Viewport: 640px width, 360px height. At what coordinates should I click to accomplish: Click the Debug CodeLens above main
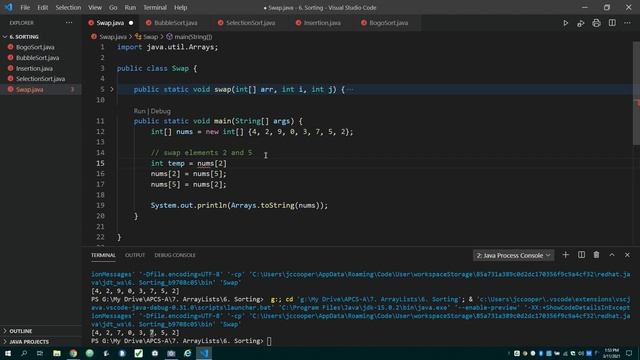point(160,111)
